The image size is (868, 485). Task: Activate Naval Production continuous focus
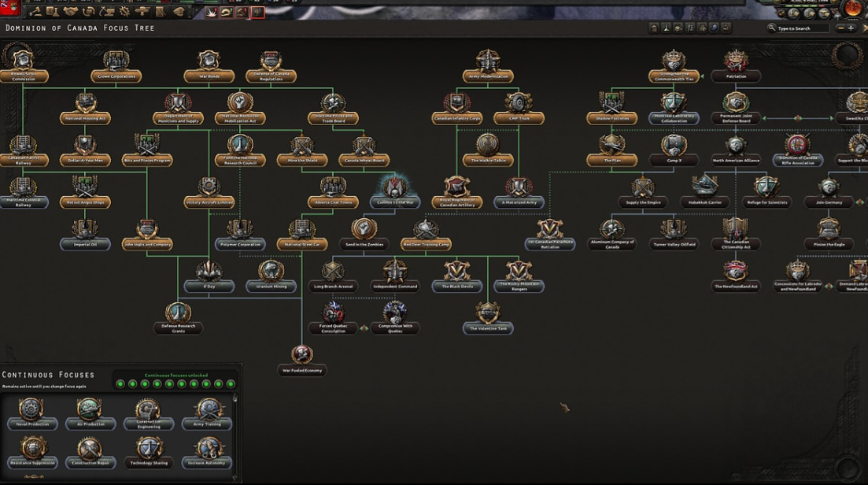coord(32,415)
